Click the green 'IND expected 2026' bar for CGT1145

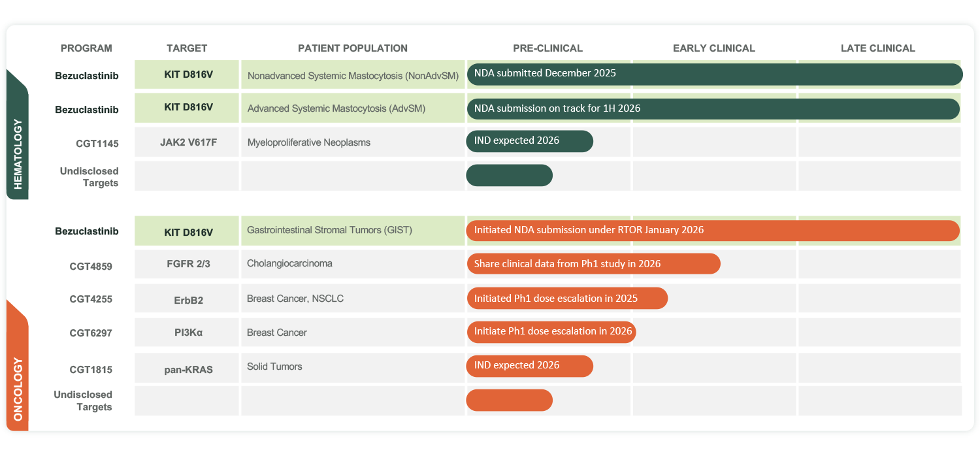pyautogui.click(x=529, y=141)
